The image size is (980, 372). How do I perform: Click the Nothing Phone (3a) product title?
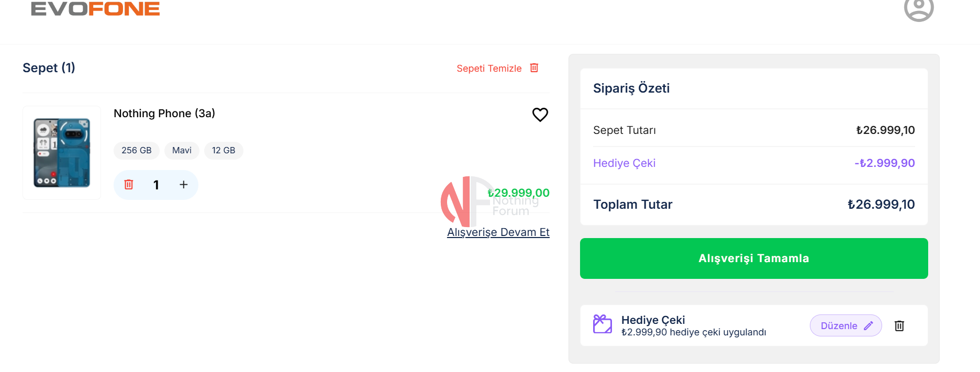[x=164, y=114]
